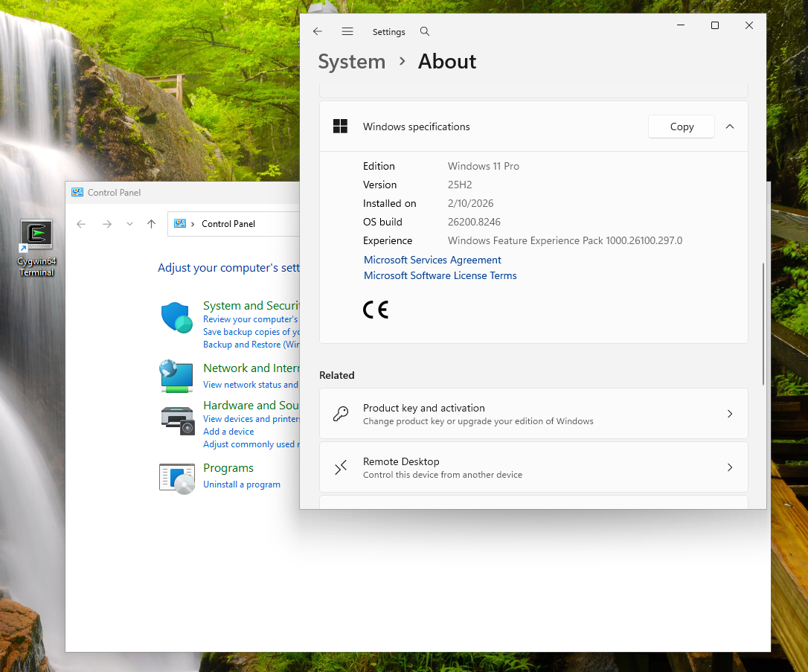The width and height of the screenshot is (808, 672).
Task: Click the Network and Internet globe icon
Action: coord(177,376)
